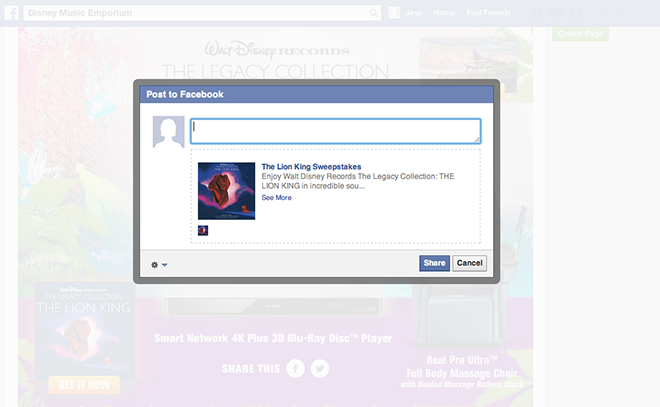Click the Facebook logo in the top bar
The width and height of the screenshot is (660, 407).
11,13
